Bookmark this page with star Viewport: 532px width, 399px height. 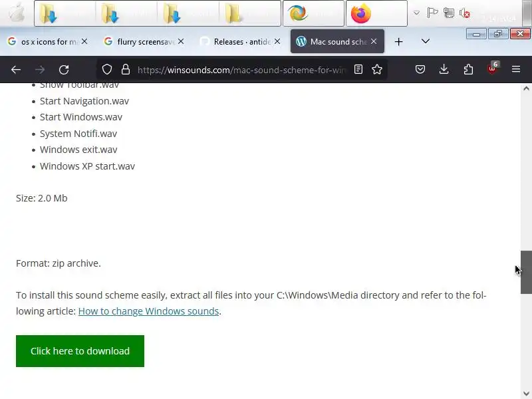pyautogui.click(x=377, y=70)
